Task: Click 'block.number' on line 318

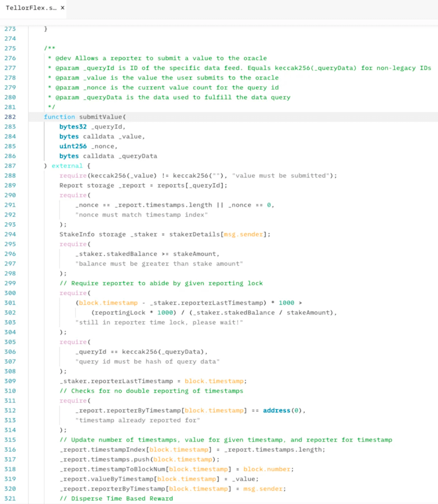Action: click(267, 469)
